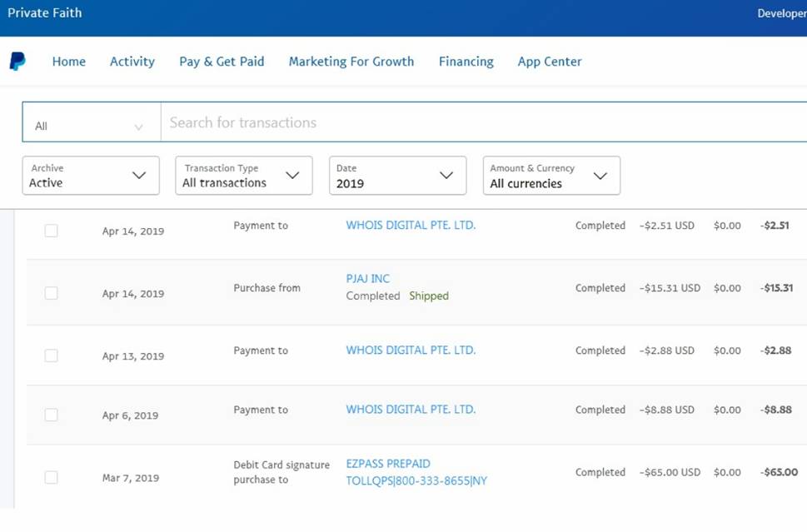Select Marketing For Growth menu

351,62
